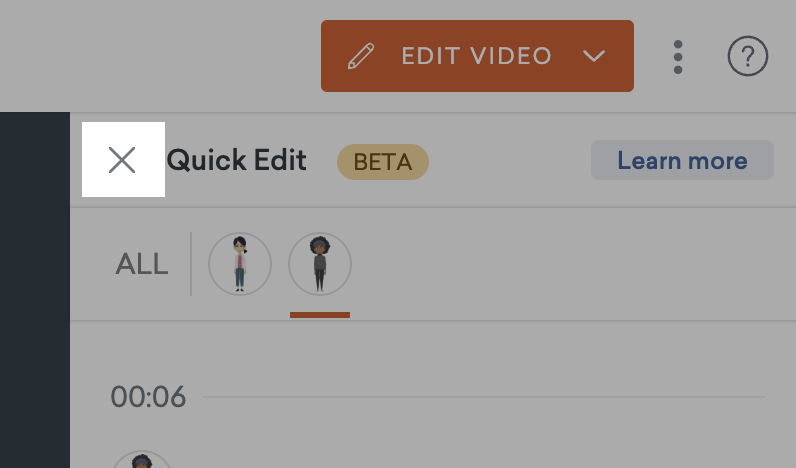Select the ALL characters tab

[142, 264]
